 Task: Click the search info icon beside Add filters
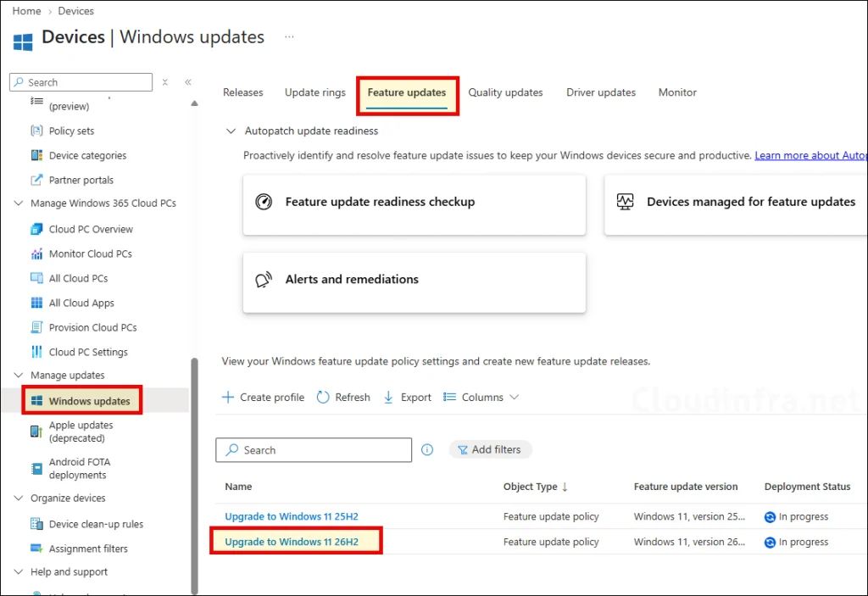(427, 450)
